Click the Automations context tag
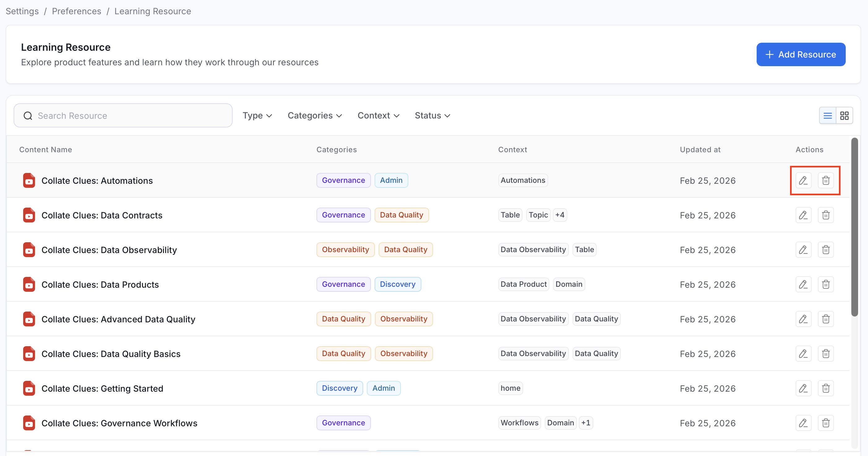Image resolution: width=868 pixels, height=456 pixels. [523, 180]
